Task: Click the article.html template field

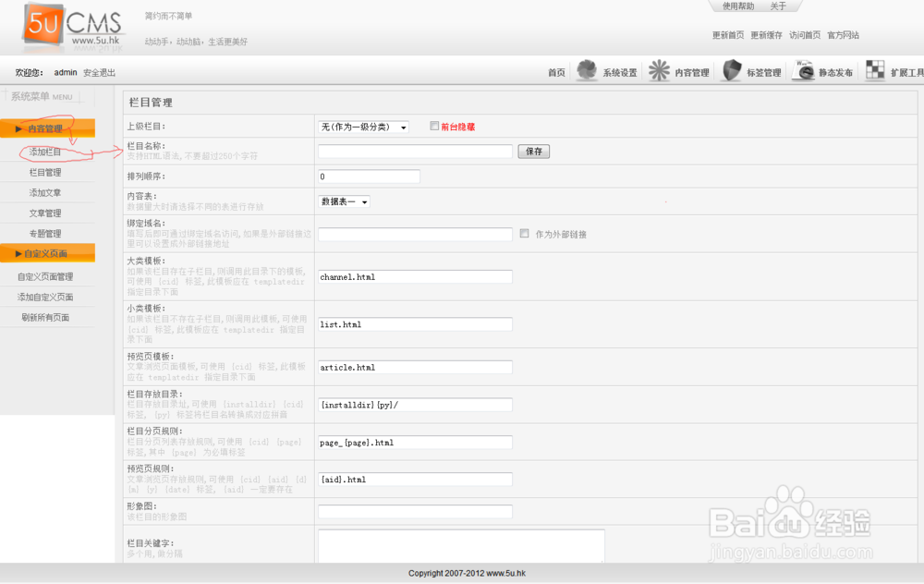Action: coord(416,367)
